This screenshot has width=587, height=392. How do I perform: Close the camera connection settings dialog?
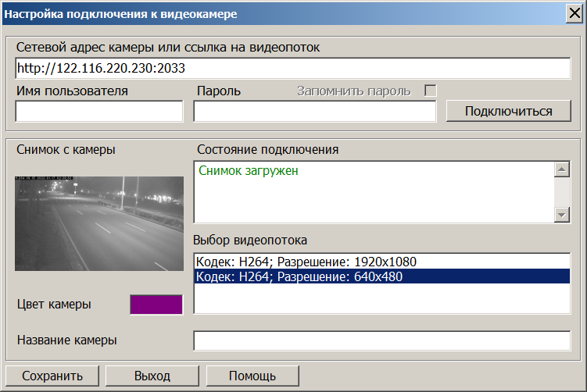574,13
